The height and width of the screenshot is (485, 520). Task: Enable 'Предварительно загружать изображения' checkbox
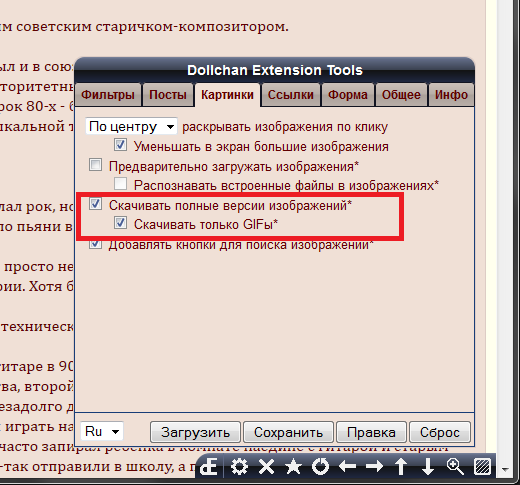coord(95,165)
